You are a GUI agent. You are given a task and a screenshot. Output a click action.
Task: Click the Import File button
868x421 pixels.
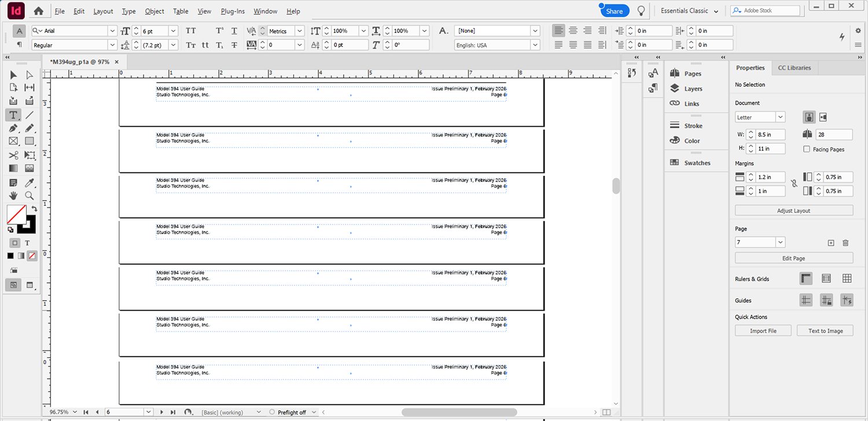(x=763, y=331)
